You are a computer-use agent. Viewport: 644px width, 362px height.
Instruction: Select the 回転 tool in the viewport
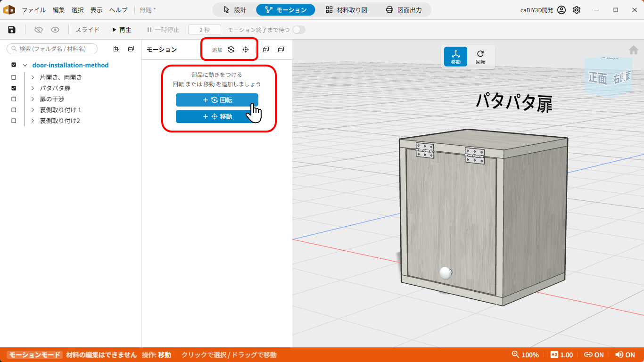click(x=480, y=57)
